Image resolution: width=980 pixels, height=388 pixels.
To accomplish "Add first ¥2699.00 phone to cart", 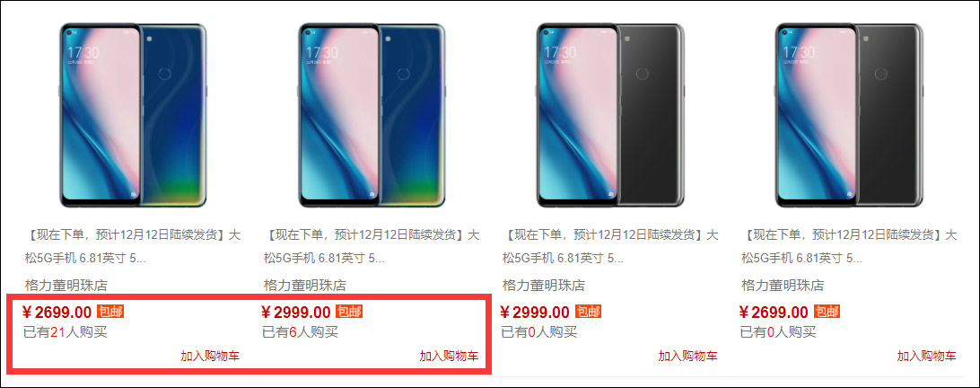I will (x=210, y=356).
